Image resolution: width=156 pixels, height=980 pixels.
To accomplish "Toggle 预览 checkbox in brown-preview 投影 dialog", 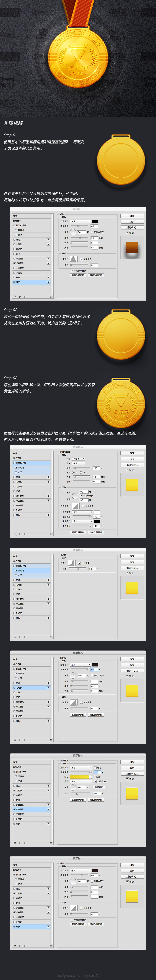I will [127, 232].
